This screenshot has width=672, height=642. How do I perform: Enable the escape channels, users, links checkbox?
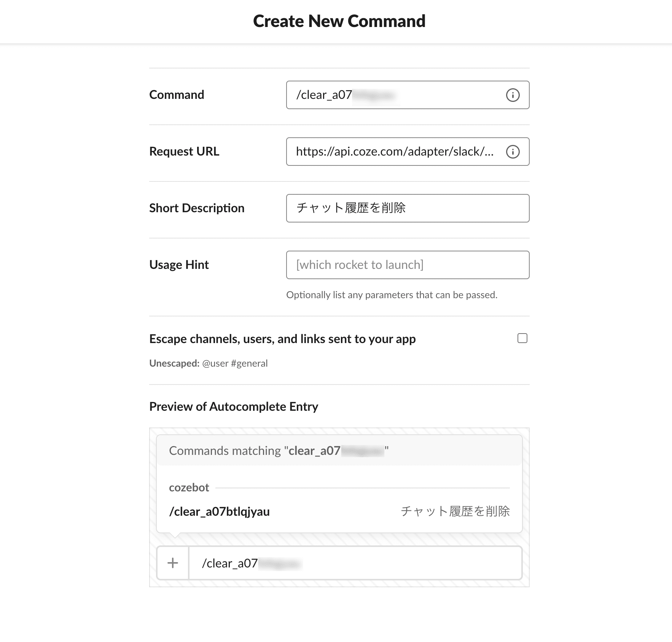(x=522, y=338)
